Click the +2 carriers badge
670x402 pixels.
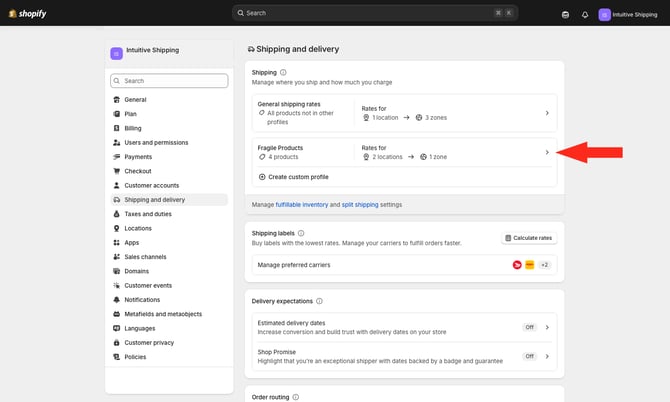click(x=544, y=265)
